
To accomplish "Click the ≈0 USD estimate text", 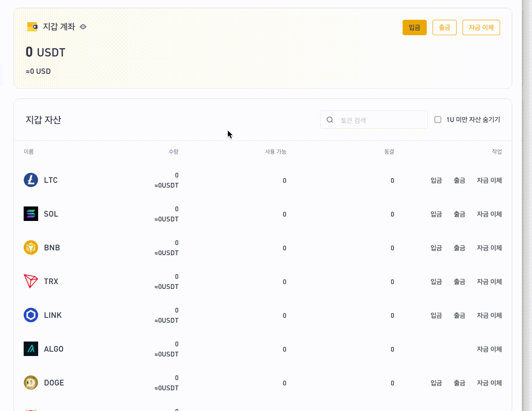I will point(38,71).
